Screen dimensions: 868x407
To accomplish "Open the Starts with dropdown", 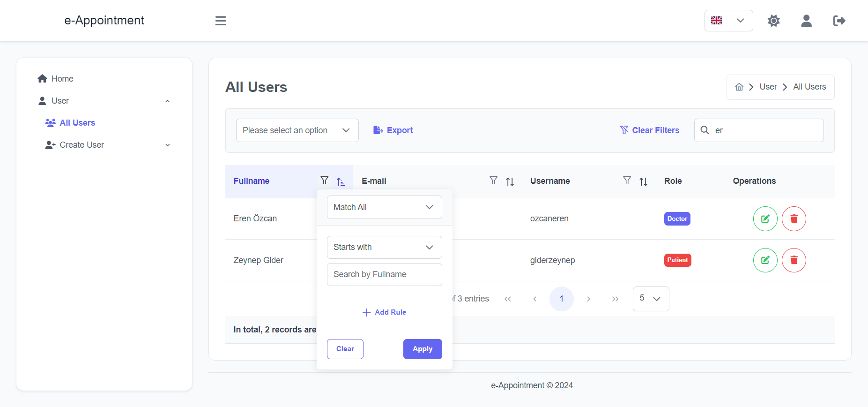I will (x=384, y=247).
